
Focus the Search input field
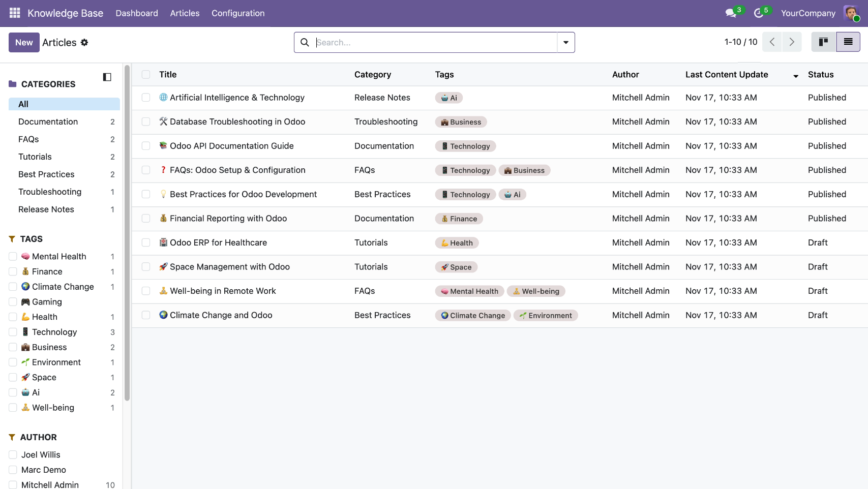click(x=435, y=43)
